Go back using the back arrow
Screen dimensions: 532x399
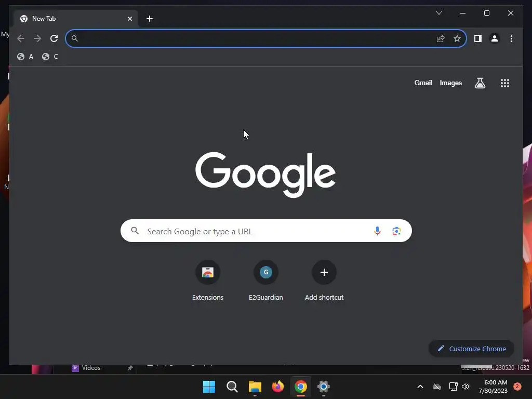21,38
